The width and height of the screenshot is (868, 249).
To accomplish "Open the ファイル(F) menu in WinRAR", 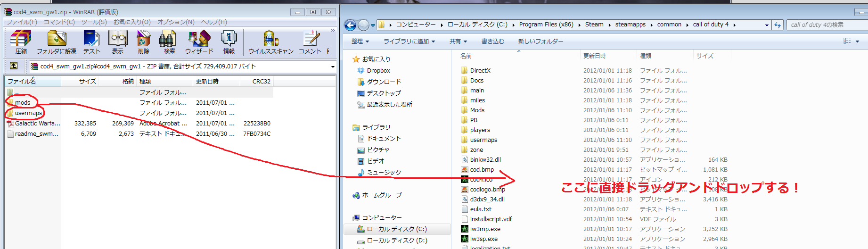I will pyautogui.click(x=22, y=22).
